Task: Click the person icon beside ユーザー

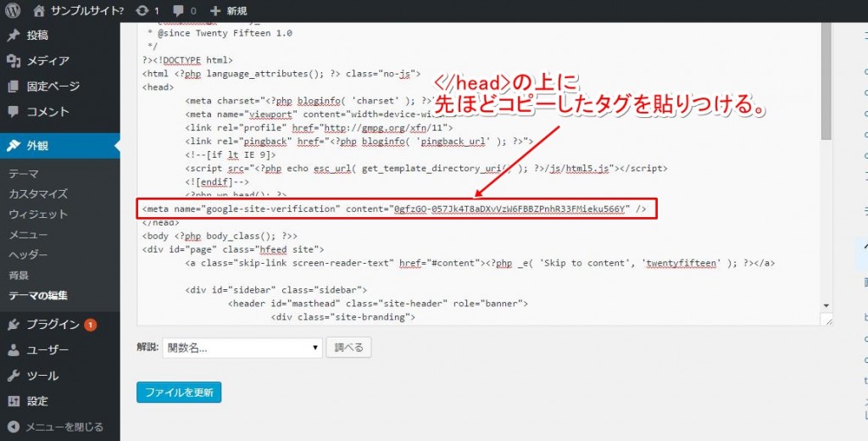Action: pyautogui.click(x=14, y=350)
